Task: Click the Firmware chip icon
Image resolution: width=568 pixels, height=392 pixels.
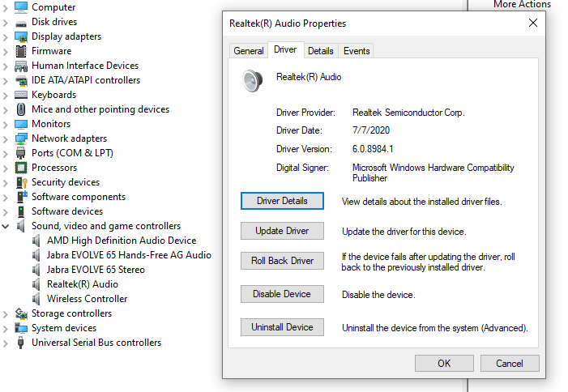Action: click(x=20, y=51)
